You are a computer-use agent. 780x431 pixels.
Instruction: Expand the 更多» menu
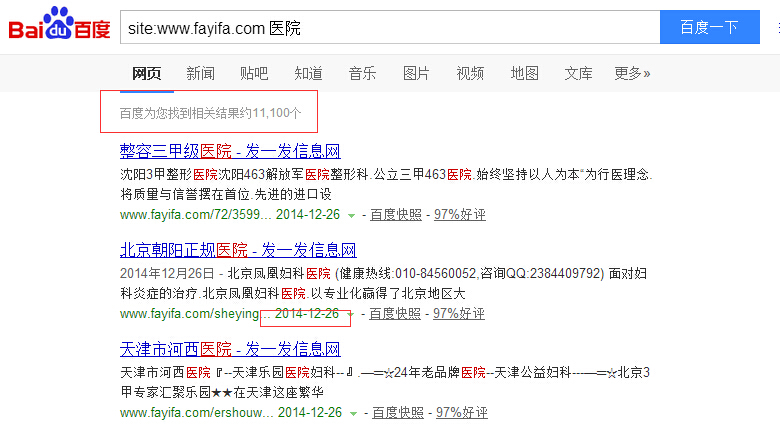(x=632, y=74)
